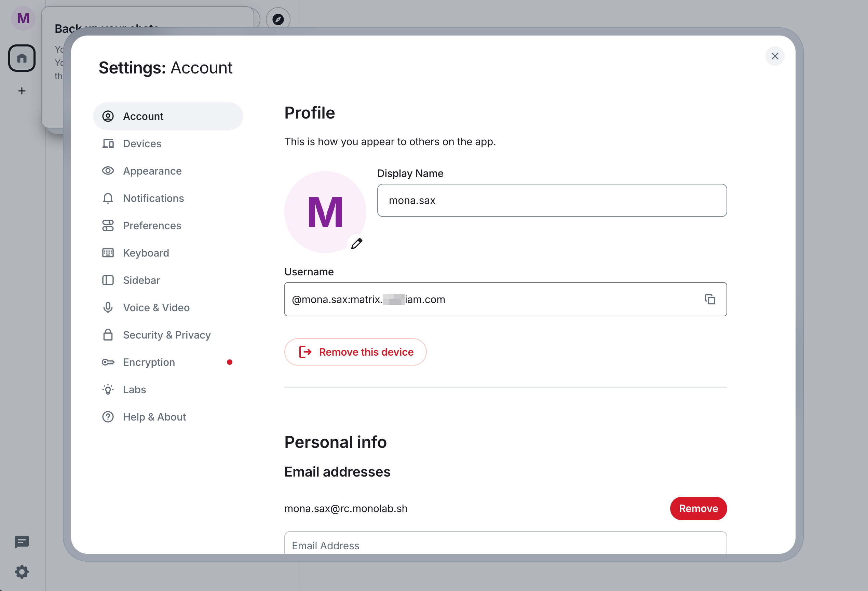The width and height of the screenshot is (868, 591).
Task: Click the pencil icon to edit avatar
Action: pos(357,244)
